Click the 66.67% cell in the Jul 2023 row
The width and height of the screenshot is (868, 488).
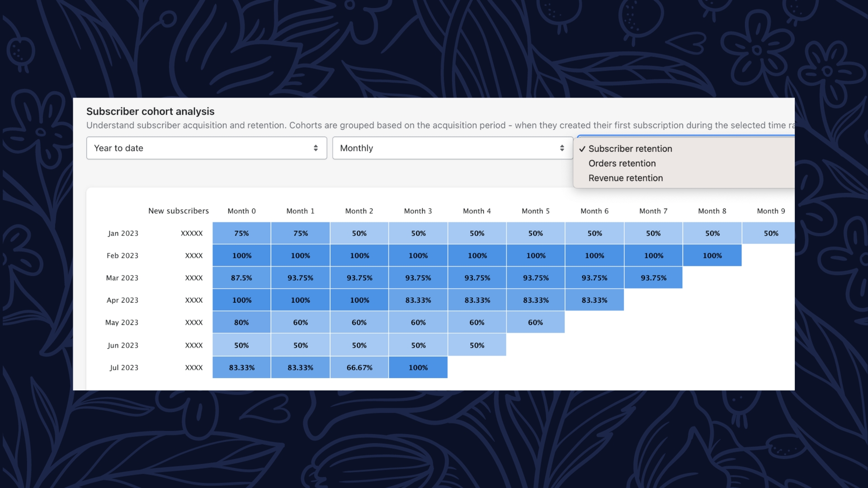(359, 367)
